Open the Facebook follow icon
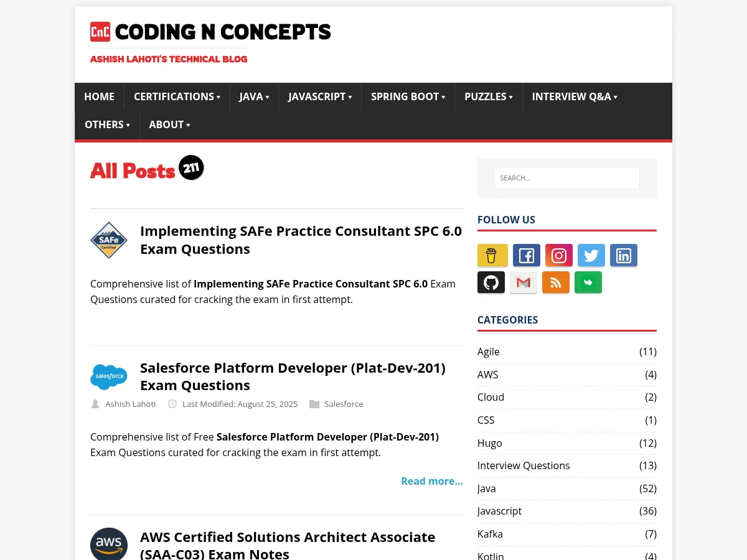 click(x=526, y=255)
